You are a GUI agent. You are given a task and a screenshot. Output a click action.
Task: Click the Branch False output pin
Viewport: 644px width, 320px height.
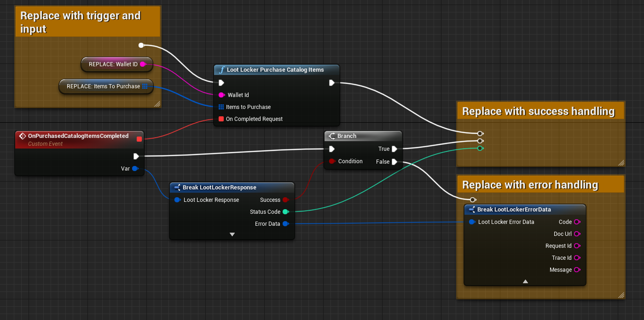394,162
